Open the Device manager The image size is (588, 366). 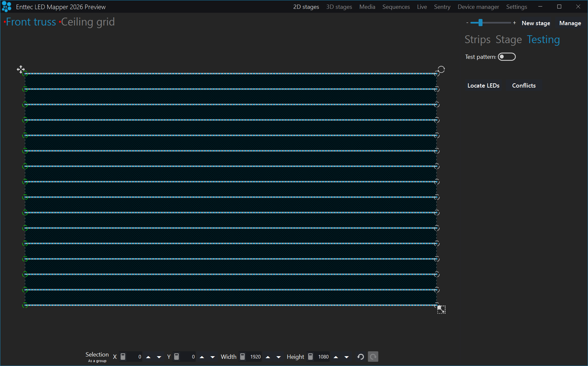click(x=478, y=7)
